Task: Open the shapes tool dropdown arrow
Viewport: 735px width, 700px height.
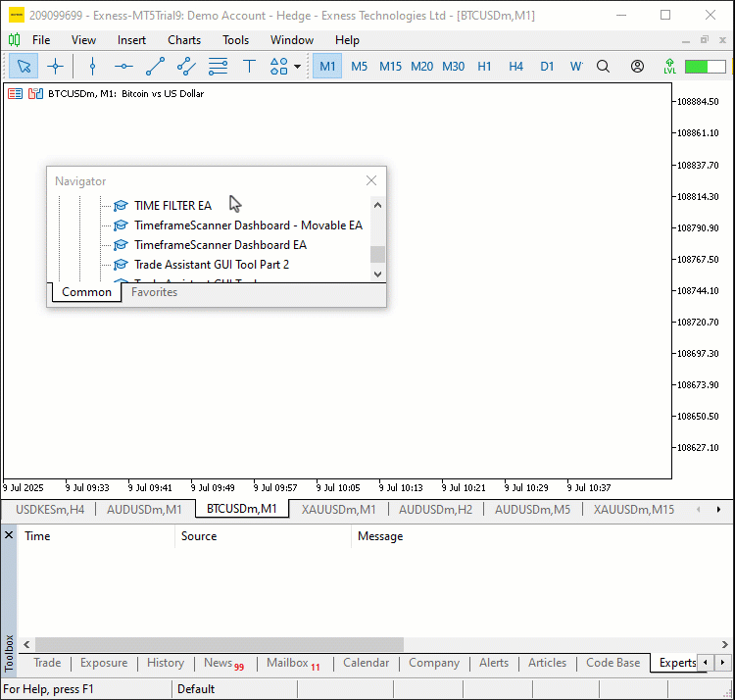Action: (297, 66)
